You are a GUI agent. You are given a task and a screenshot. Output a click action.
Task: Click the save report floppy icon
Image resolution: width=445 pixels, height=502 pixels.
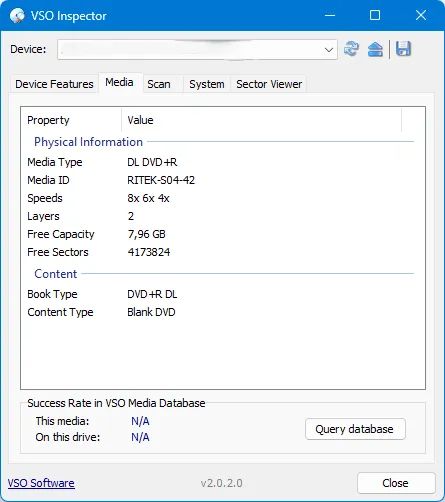click(403, 49)
